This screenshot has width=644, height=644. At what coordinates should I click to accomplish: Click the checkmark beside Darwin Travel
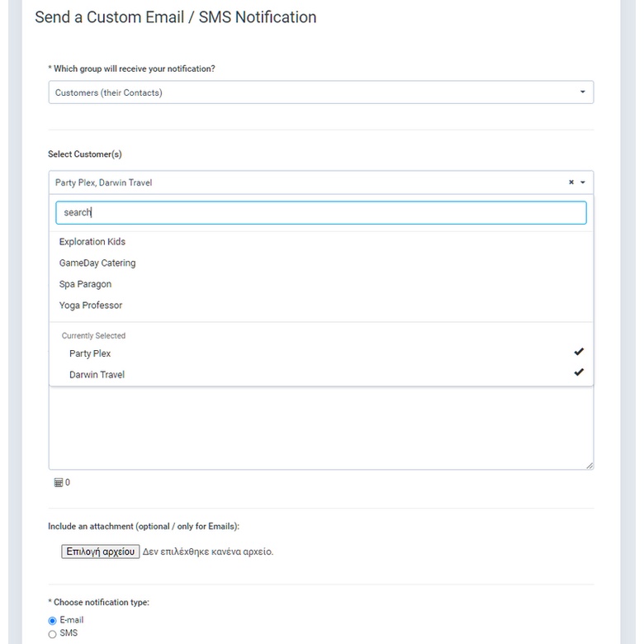click(579, 372)
